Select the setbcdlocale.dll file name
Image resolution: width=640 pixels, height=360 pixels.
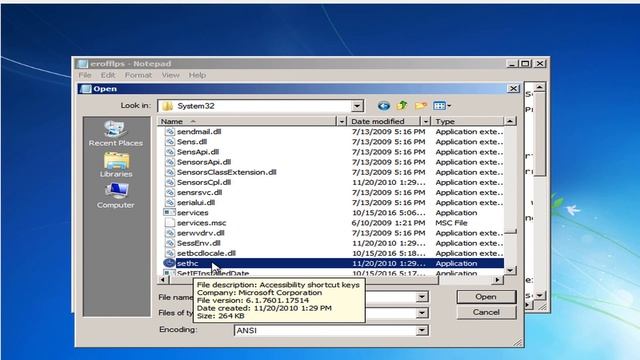pyautogui.click(x=207, y=253)
